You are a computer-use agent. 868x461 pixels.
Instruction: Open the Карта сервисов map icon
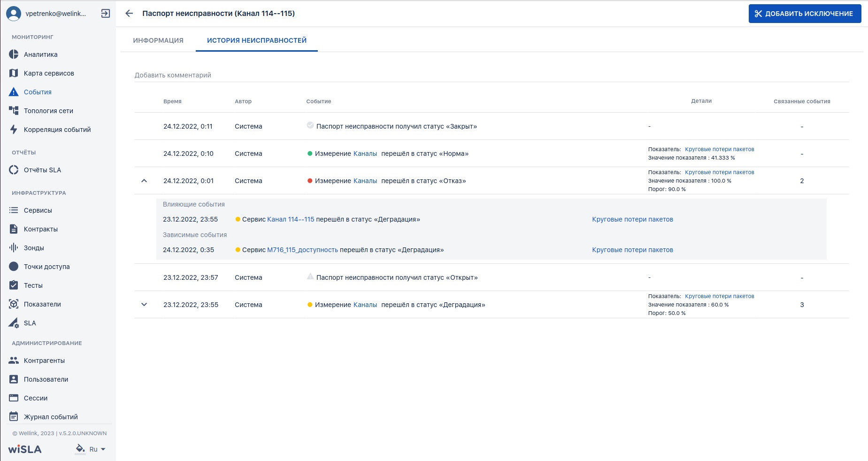[14, 73]
